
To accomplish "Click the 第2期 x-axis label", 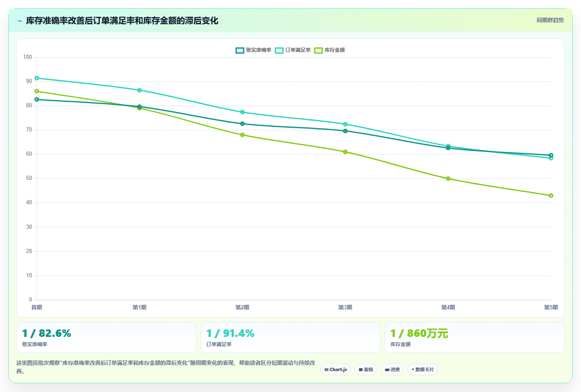I will click(x=242, y=307).
